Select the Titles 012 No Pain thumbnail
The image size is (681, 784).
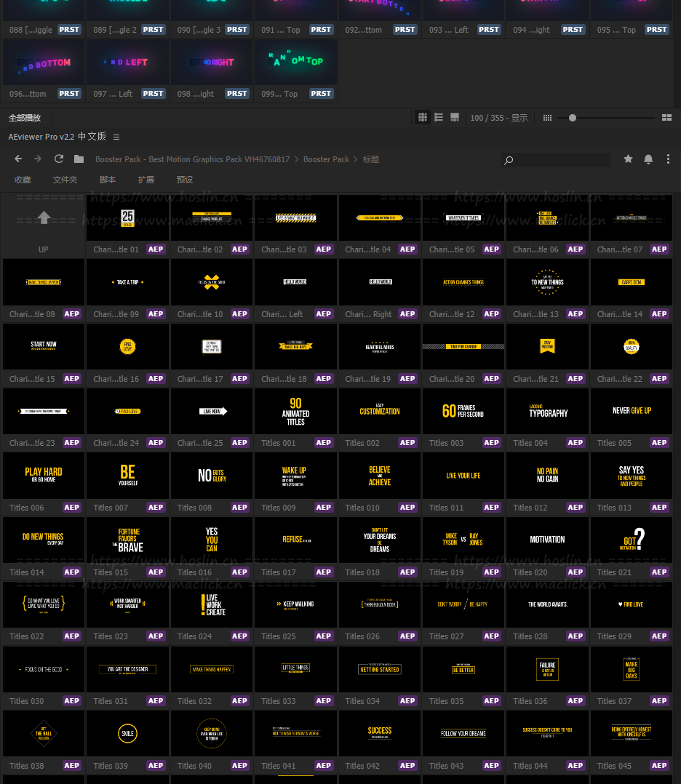(547, 476)
